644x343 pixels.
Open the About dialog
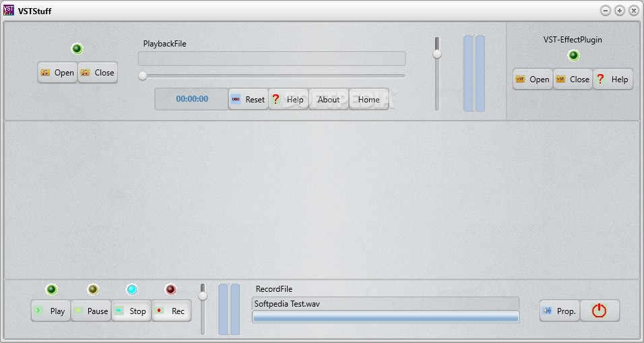[x=329, y=100]
